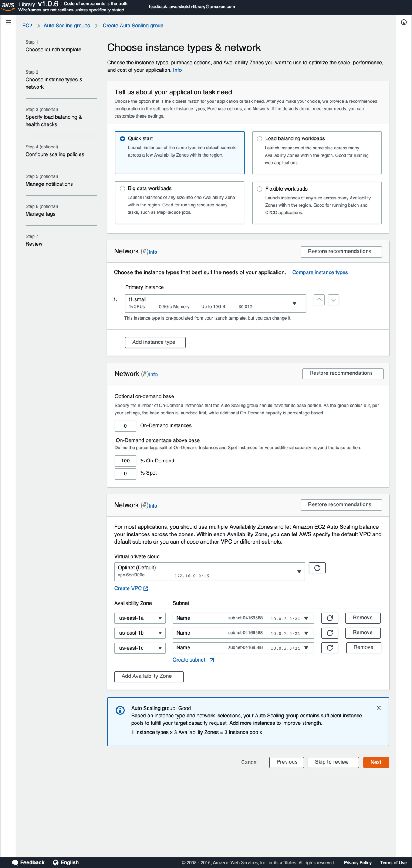Image resolution: width=412 pixels, height=868 pixels.
Task: Click EC2 breadcrumb link
Action: [x=27, y=26]
